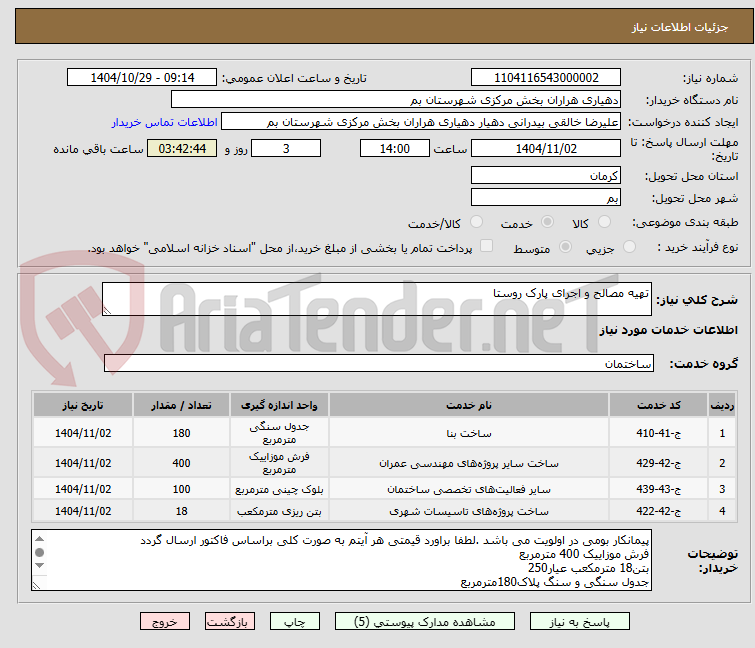Click the buyer organization name field

coord(396,100)
